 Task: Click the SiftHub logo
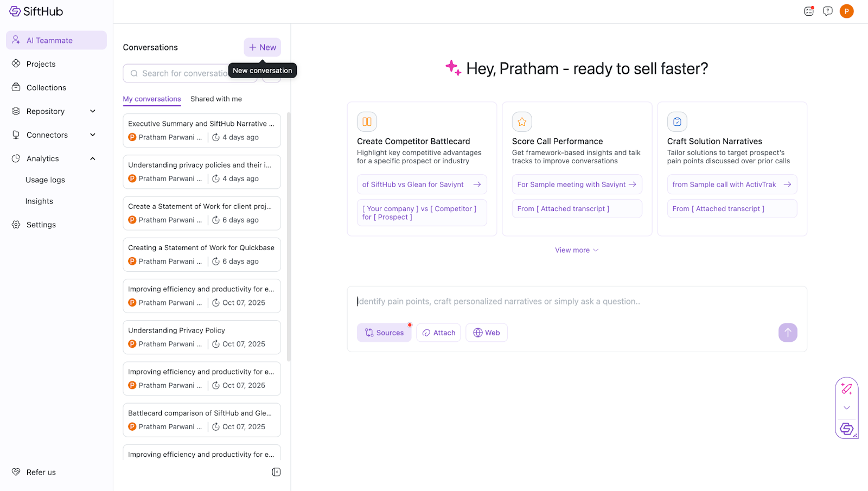click(36, 11)
